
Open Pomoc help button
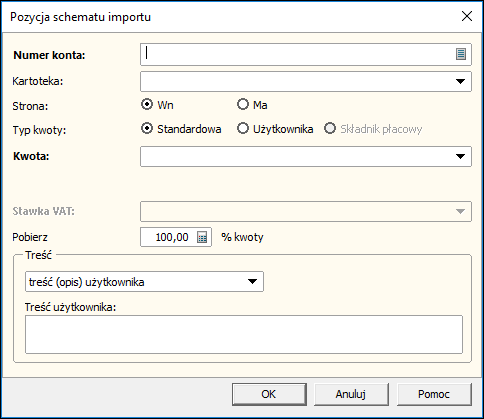click(x=434, y=394)
